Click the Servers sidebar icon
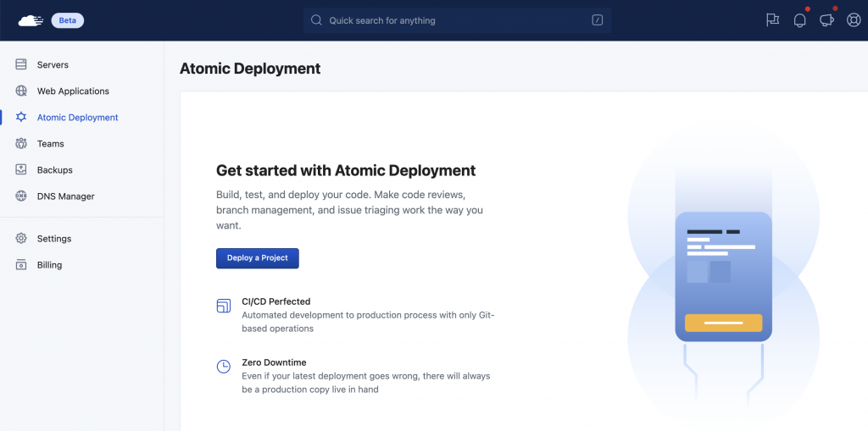The width and height of the screenshot is (868, 431). 21,64
